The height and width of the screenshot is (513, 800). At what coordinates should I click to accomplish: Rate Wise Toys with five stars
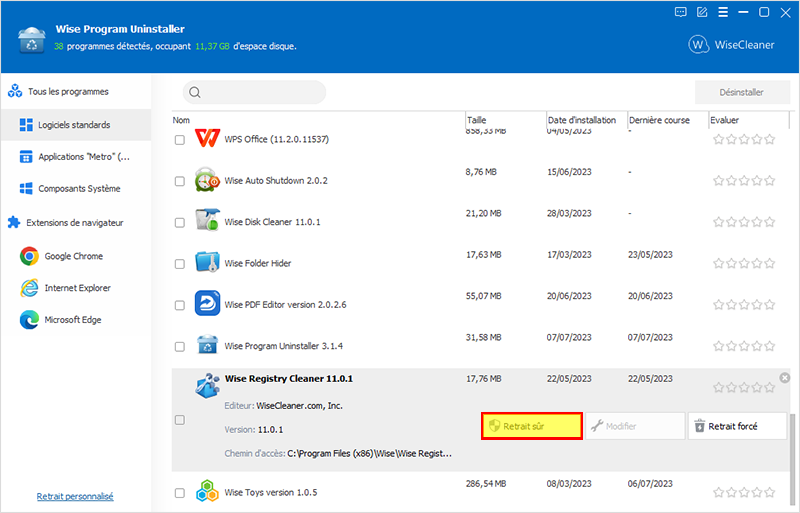coord(770,493)
